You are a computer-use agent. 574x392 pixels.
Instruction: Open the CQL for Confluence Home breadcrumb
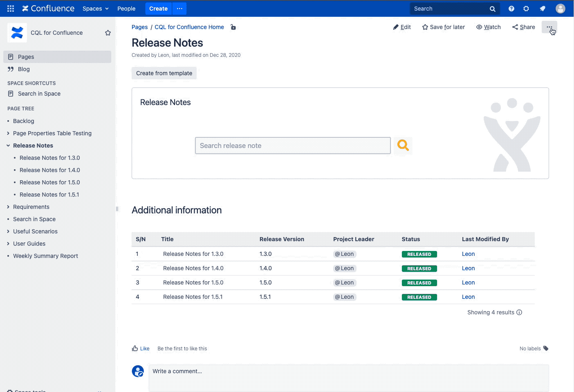tap(189, 27)
